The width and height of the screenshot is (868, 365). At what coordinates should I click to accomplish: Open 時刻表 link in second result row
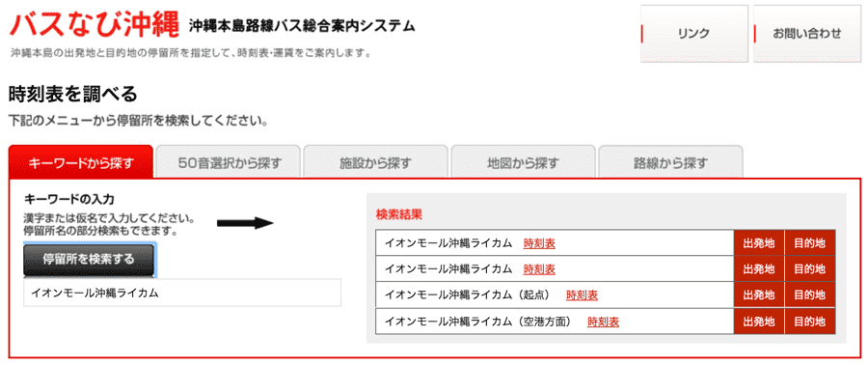[x=539, y=268]
